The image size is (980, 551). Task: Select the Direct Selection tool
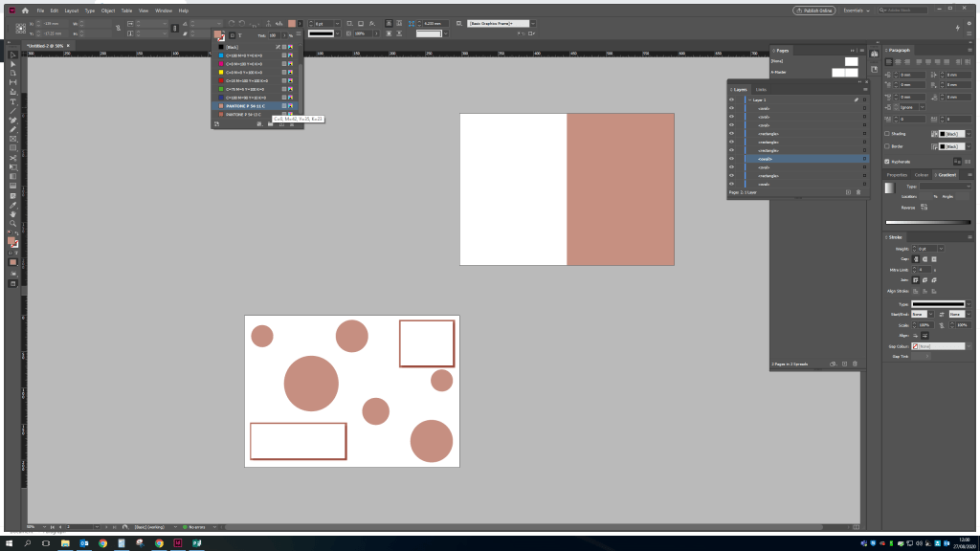tap(12, 64)
